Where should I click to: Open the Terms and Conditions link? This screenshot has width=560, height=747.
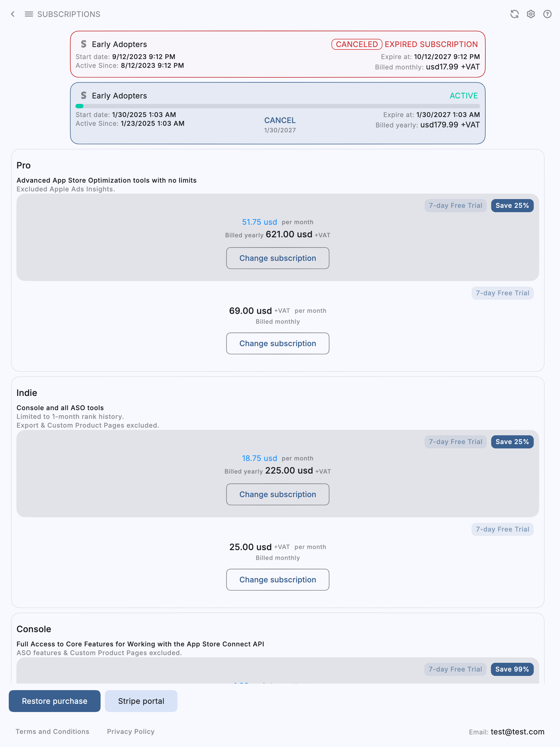point(52,731)
